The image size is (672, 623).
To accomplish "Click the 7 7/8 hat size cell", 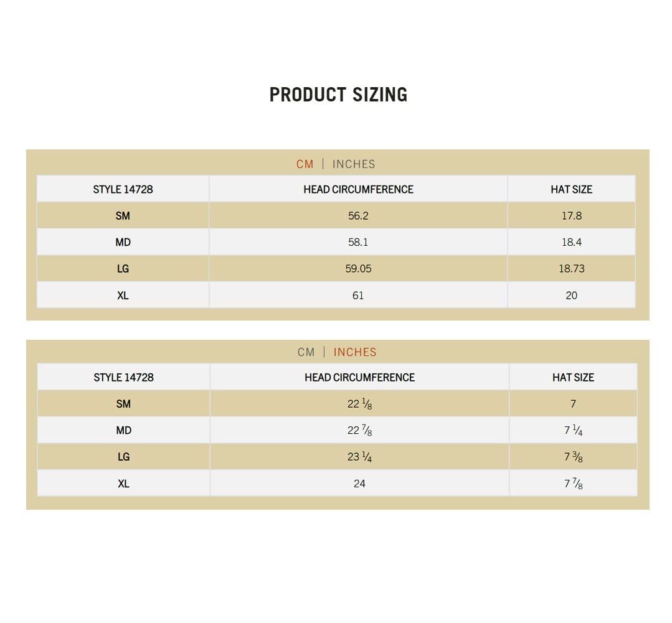I will point(573,484).
